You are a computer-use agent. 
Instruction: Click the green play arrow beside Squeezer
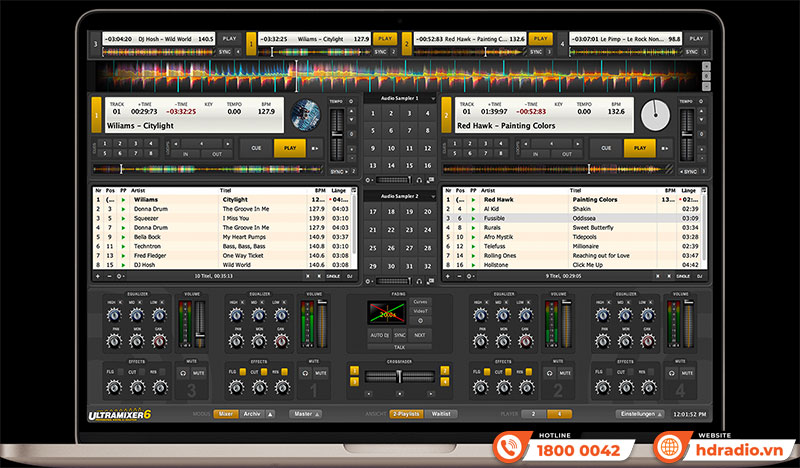point(123,217)
